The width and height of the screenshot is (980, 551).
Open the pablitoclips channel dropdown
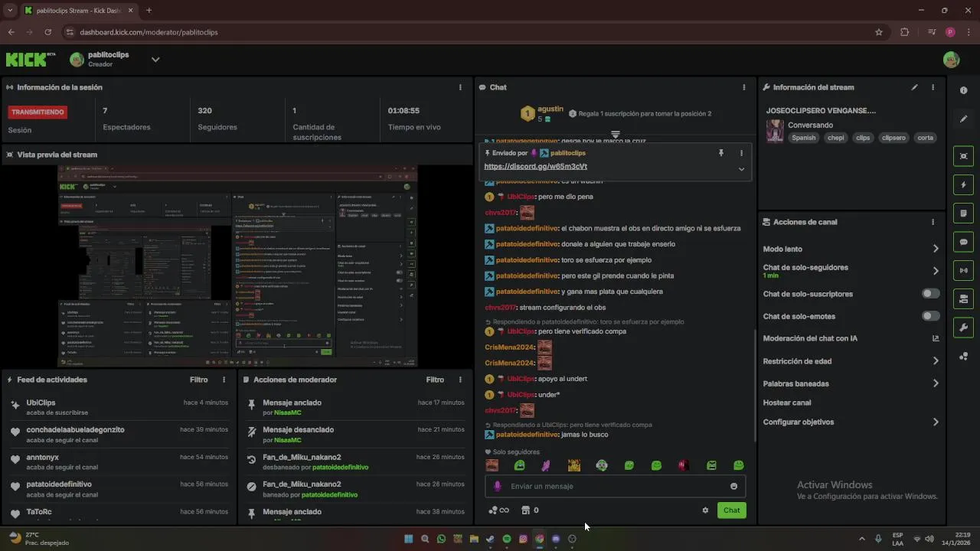[155, 60]
